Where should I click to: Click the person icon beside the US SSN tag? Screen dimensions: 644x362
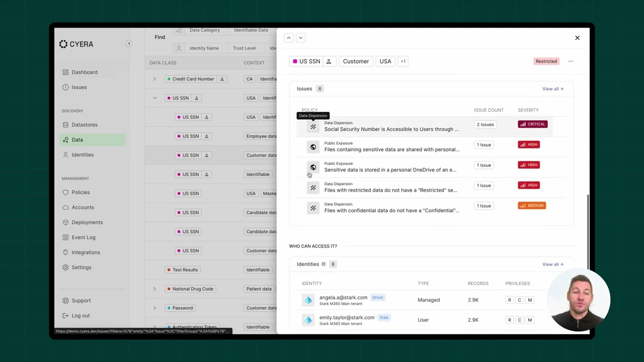pos(329,61)
